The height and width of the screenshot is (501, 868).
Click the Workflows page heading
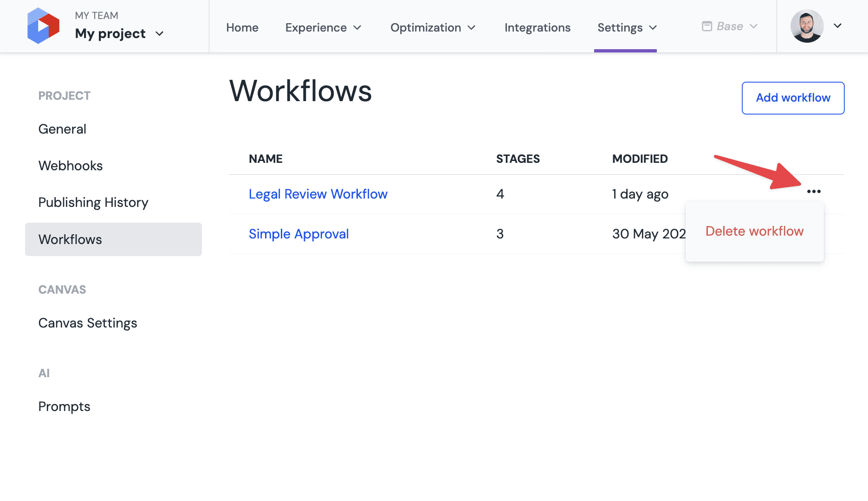[x=300, y=90]
